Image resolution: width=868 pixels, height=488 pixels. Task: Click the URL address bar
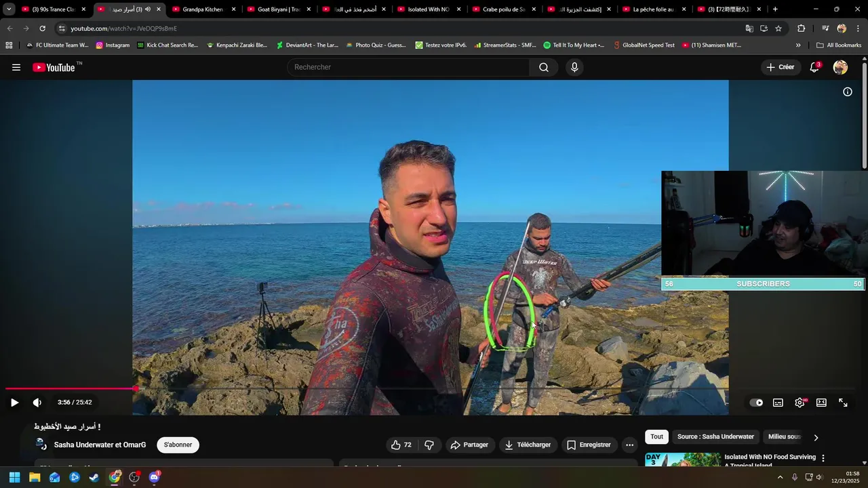[x=400, y=28]
